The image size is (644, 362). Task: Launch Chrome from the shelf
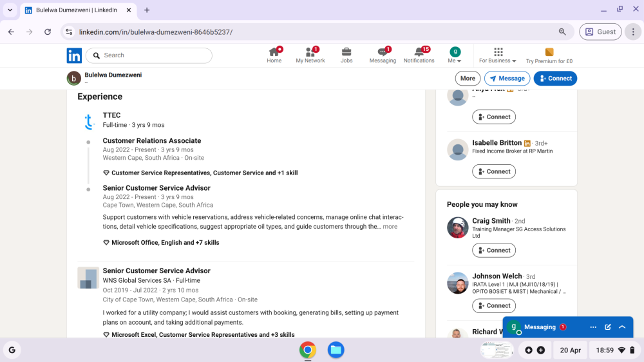pos(308,350)
